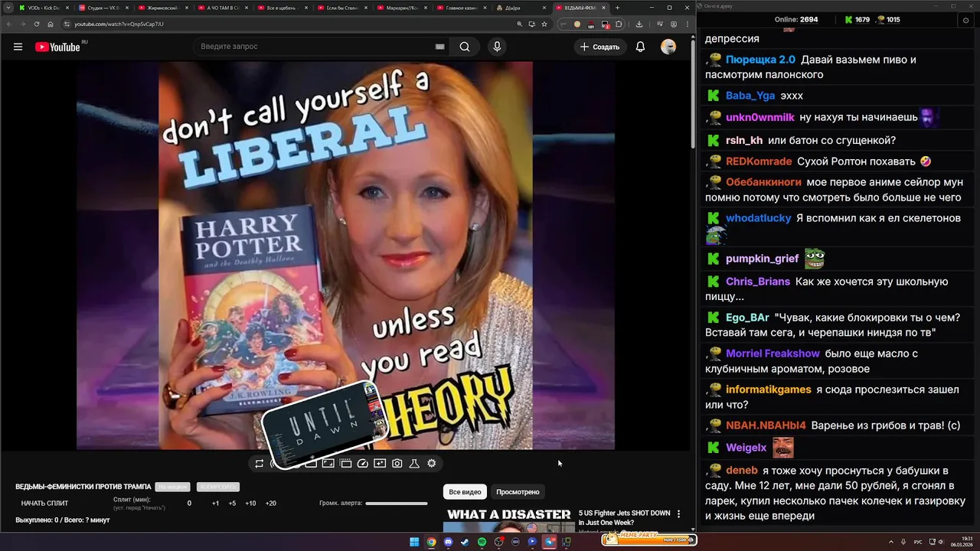
Task: Open the YouTube account avatar menu
Action: pyautogui.click(x=668, y=47)
